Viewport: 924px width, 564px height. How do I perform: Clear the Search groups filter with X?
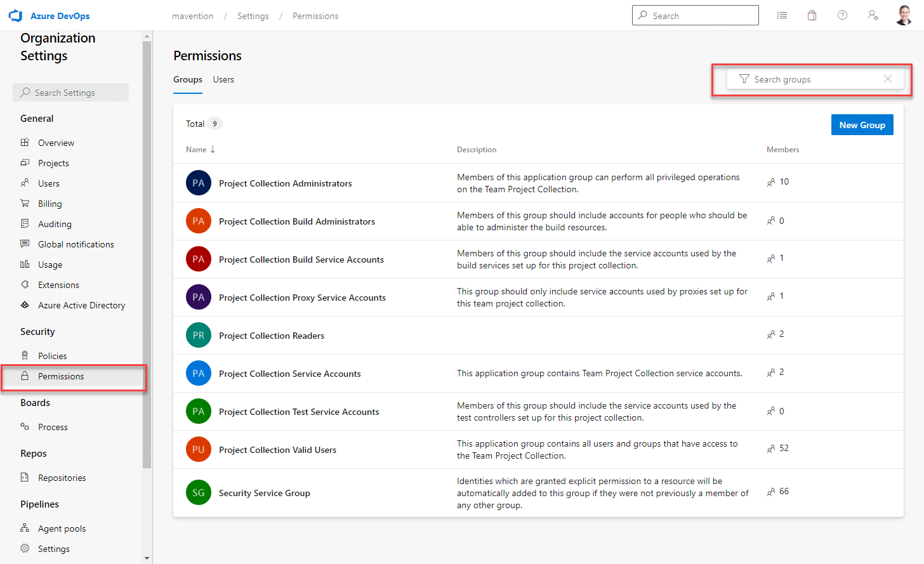[x=888, y=79]
